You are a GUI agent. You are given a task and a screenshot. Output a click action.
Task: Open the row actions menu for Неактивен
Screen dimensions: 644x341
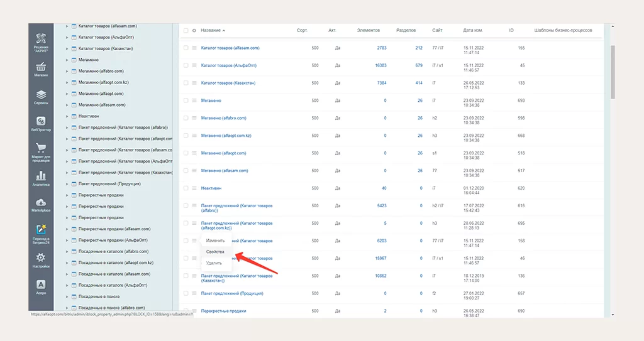[194, 188]
